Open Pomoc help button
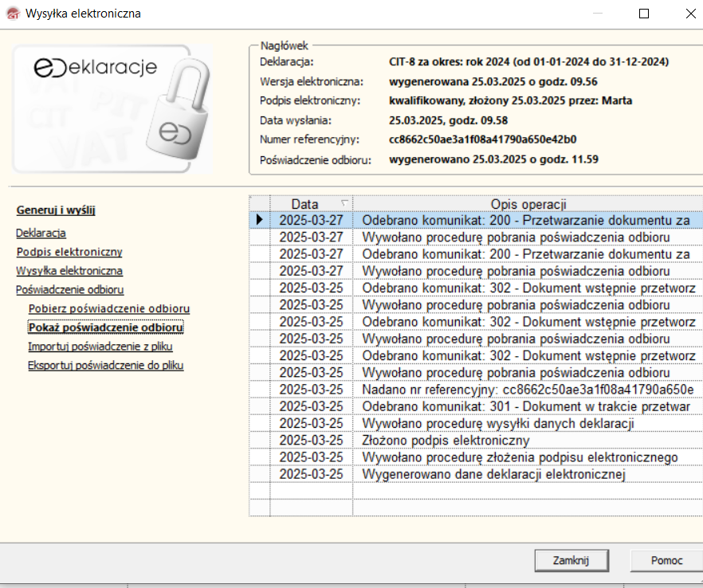The image size is (703, 588). [x=666, y=560]
